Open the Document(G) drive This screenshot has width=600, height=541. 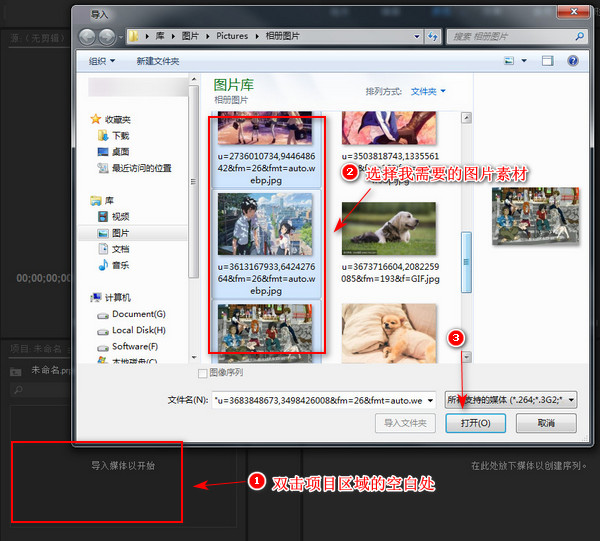[131, 314]
